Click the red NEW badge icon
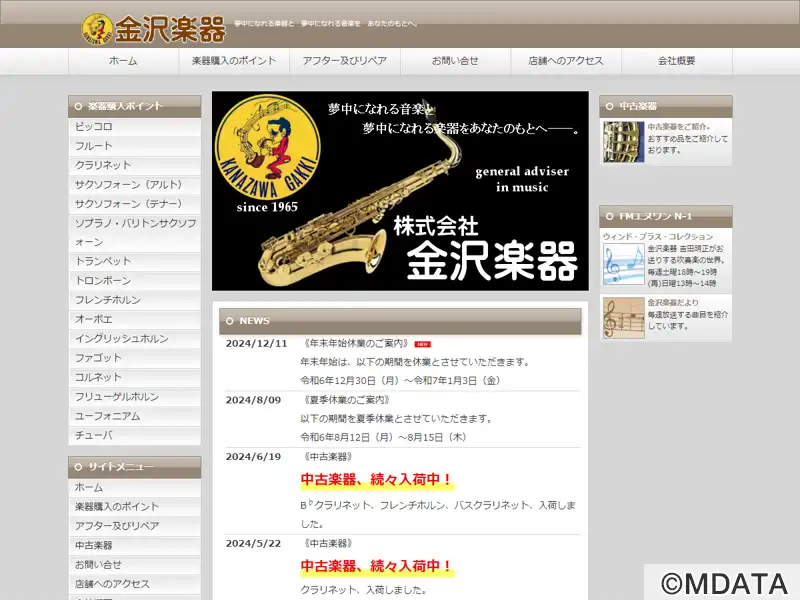The width and height of the screenshot is (800, 600). point(423,344)
